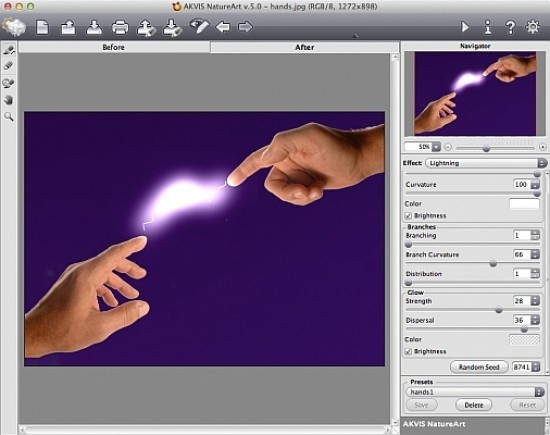Click the Branch Curvature value 66

coord(521,254)
